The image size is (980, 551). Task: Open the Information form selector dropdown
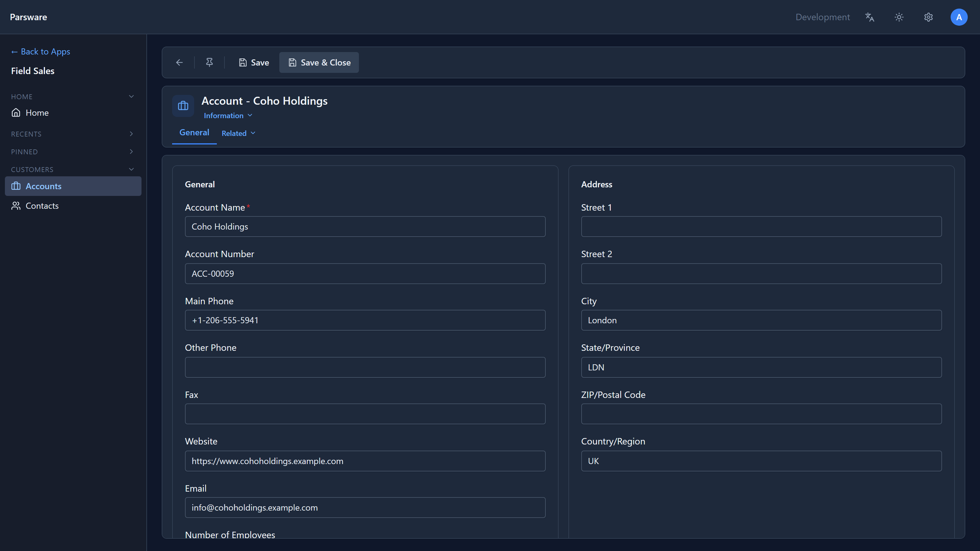click(x=228, y=116)
